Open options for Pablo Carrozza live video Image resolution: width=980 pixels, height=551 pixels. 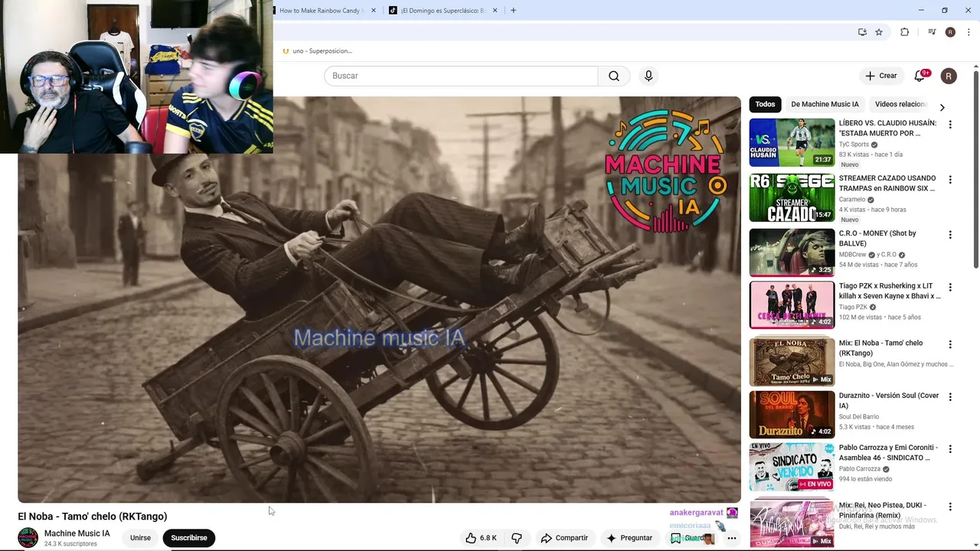click(950, 449)
